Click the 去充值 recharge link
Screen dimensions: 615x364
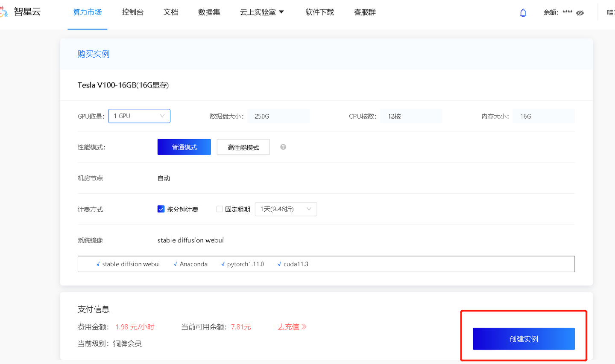click(292, 326)
